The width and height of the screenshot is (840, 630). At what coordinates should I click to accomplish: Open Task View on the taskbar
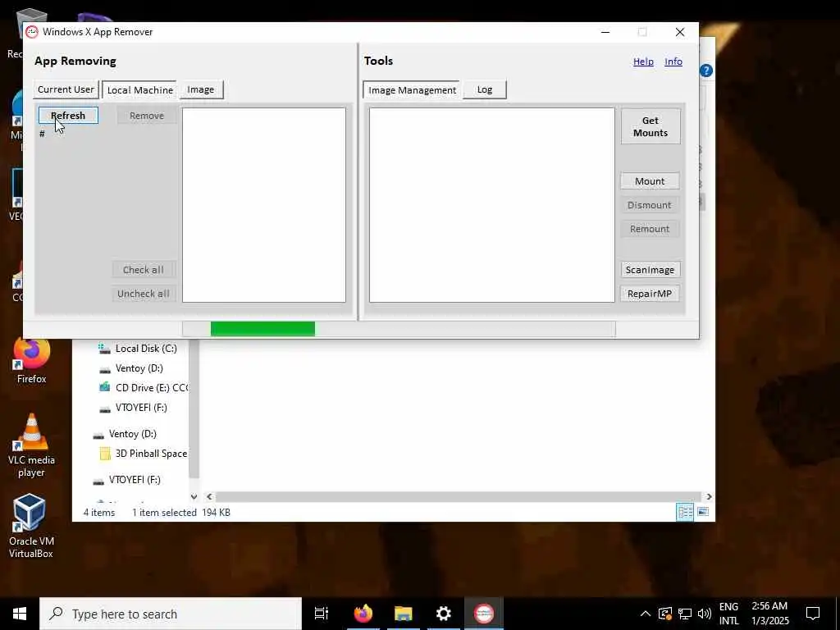(321, 614)
